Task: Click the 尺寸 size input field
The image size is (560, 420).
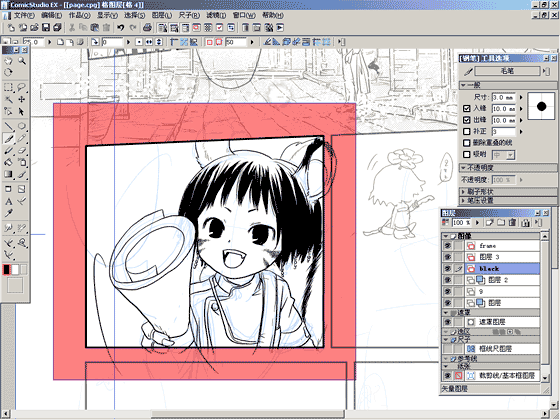Action: point(504,97)
